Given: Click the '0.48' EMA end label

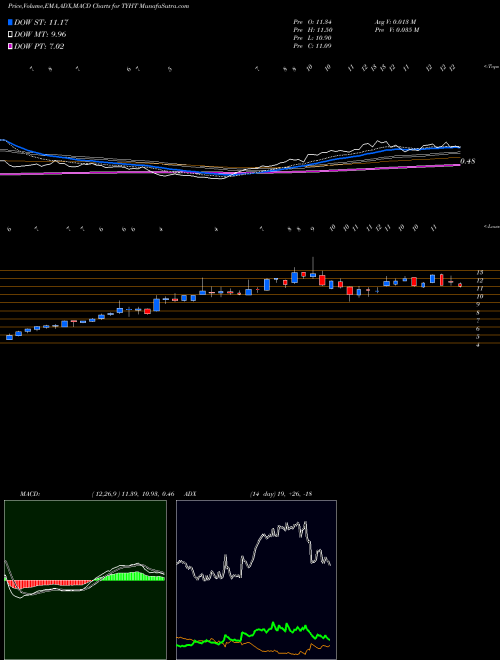Looking at the screenshot, I should coord(468,161).
